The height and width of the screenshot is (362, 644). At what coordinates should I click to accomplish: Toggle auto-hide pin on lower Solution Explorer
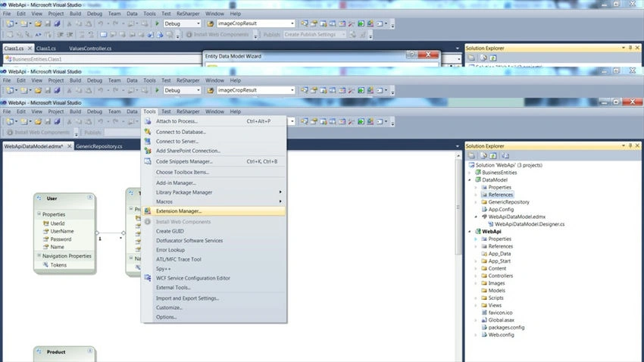click(x=630, y=145)
